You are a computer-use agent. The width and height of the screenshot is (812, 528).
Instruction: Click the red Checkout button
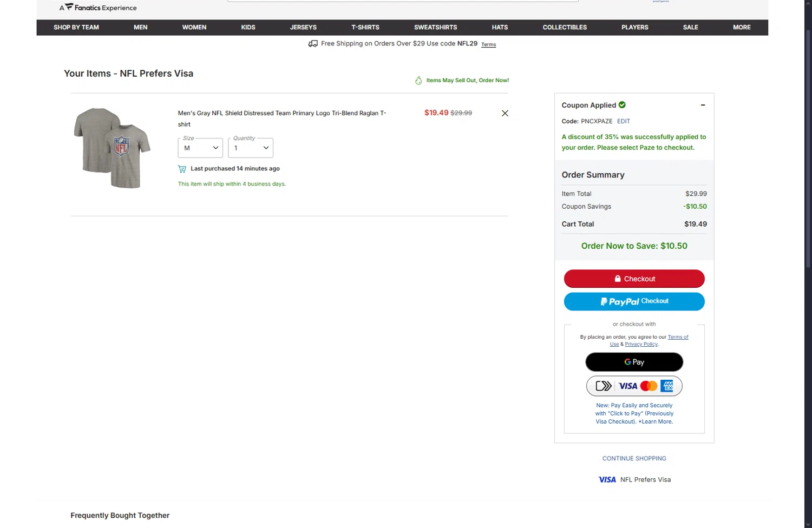coord(634,279)
